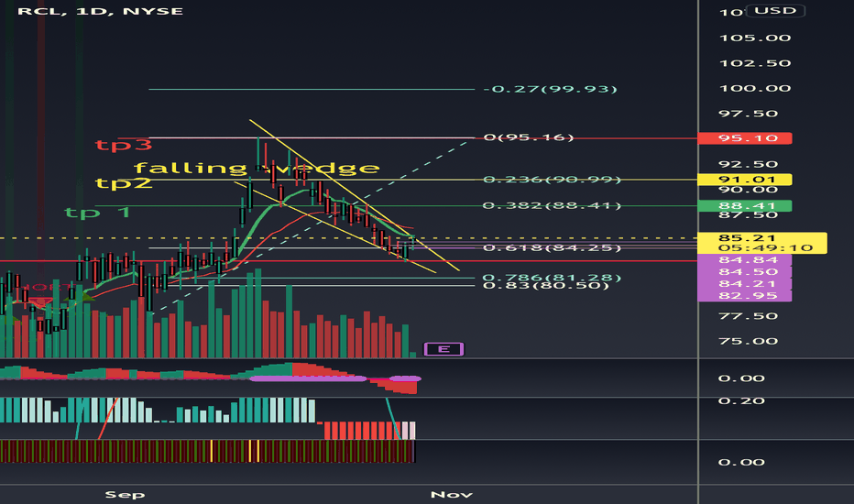Click the 0.236(90.99) Fibonacci level label
854x504 pixels.
click(552, 180)
